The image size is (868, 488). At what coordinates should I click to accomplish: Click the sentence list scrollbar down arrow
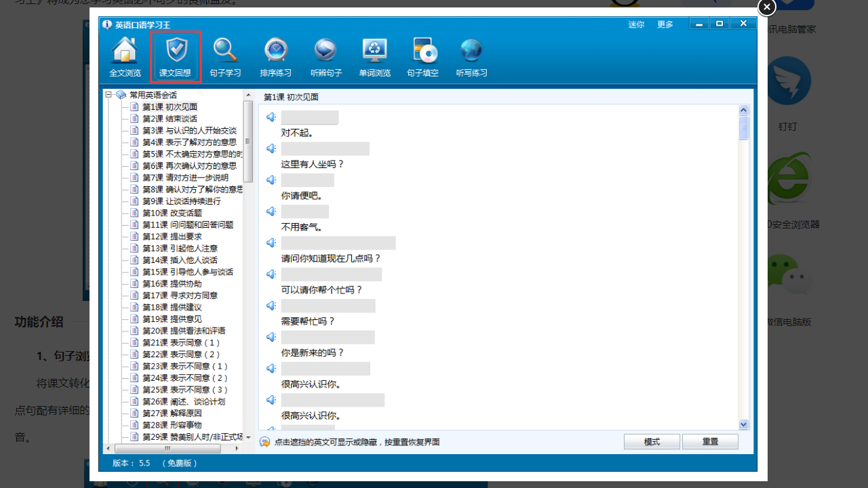click(x=743, y=425)
